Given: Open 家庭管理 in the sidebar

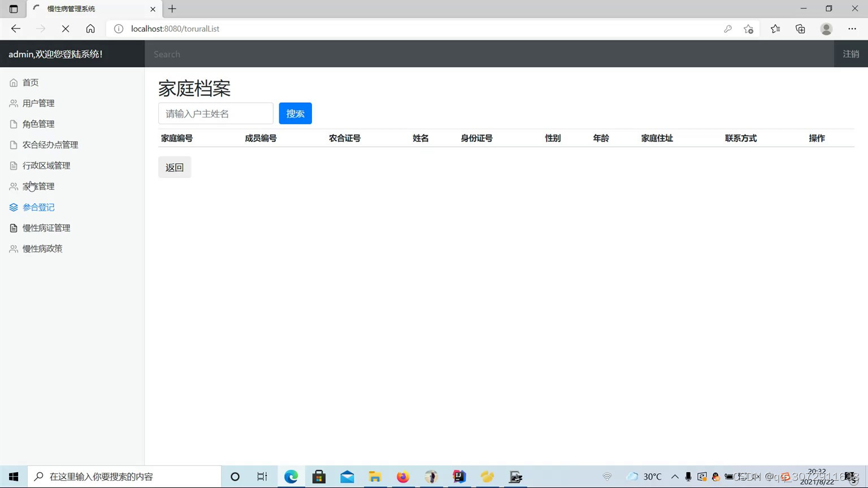Looking at the screenshot, I should (x=38, y=186).
